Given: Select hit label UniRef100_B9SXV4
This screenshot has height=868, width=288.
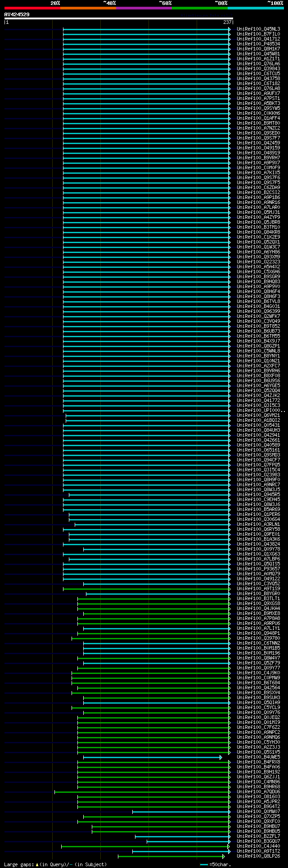Looking at the screenshot, I should 258,693.
